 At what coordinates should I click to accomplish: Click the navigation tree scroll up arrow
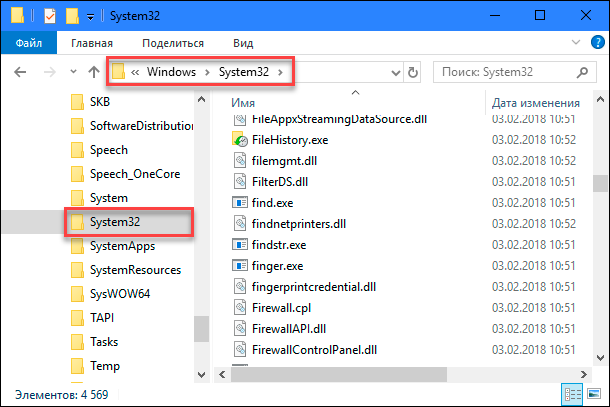202,100
